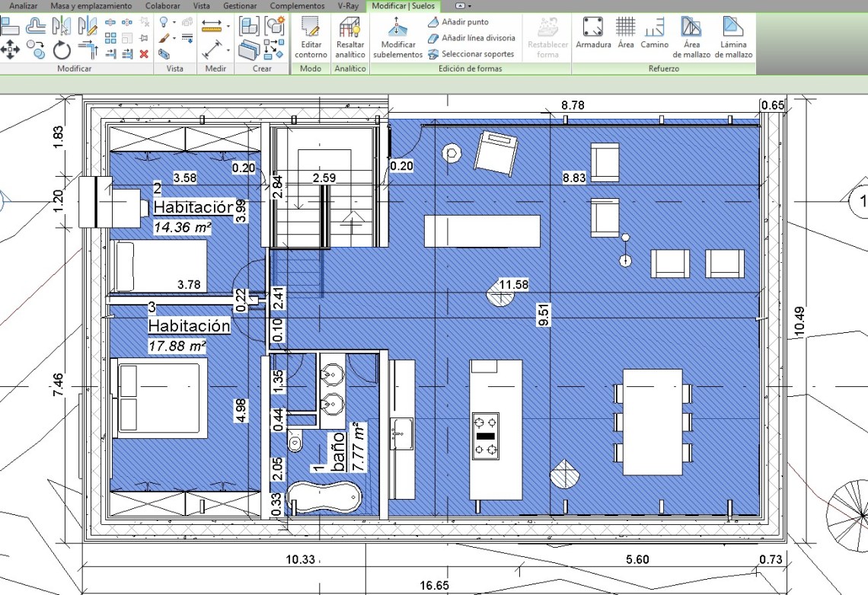The image size is (868, 595).
Task: Switch to the Vista ribbon tab
Action: (x=202, y=5)
